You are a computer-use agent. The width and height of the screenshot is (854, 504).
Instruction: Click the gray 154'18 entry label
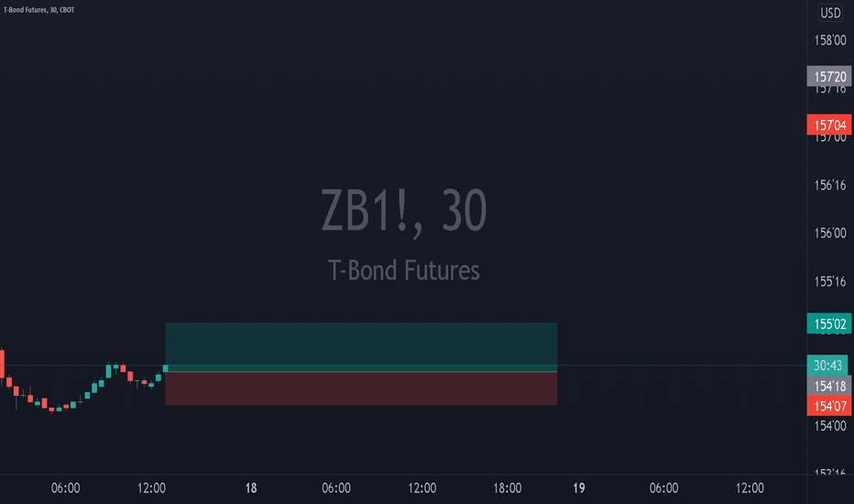[x=829, y=386]
